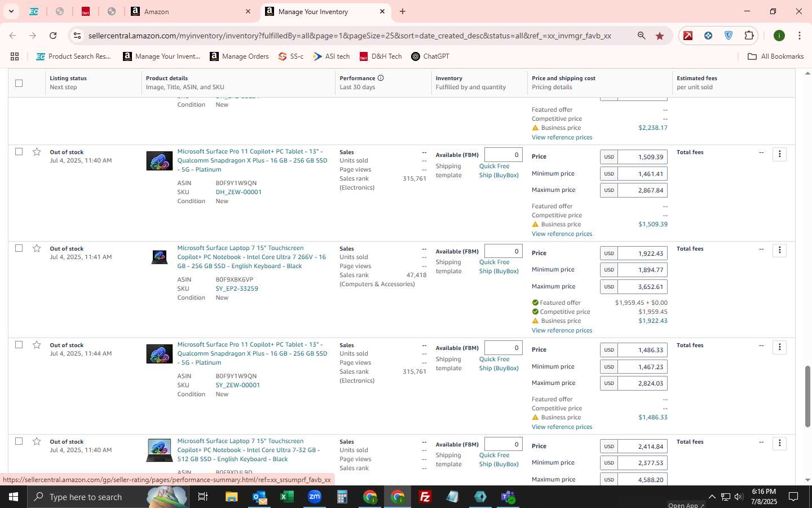This screenshot has width=812, height=508.
Task: Select checkbox for DH_ZEW-00001 listing
Action: point(19,152)
